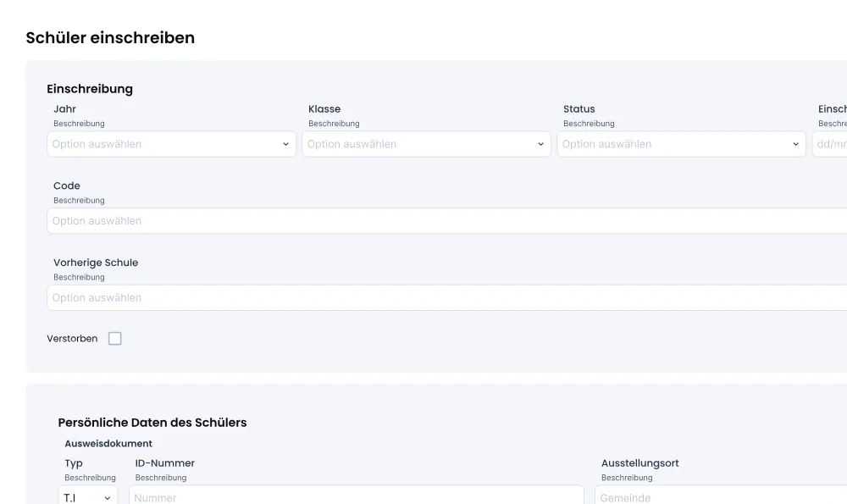Click the 'ID-Nummer' field label
847x504 pixels.
click(x=165, y=463)
